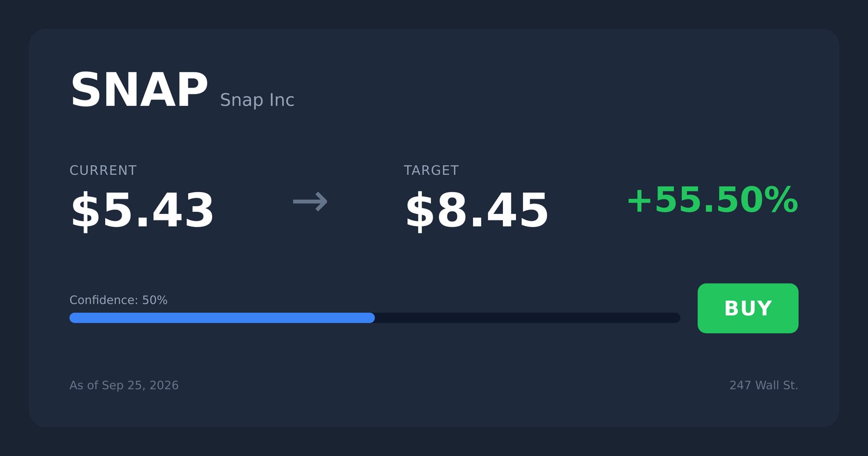The width and height of the screenshot is (868, 456).
Task: Click the blue filled portion of confidence bar
Action: (222, 318)
